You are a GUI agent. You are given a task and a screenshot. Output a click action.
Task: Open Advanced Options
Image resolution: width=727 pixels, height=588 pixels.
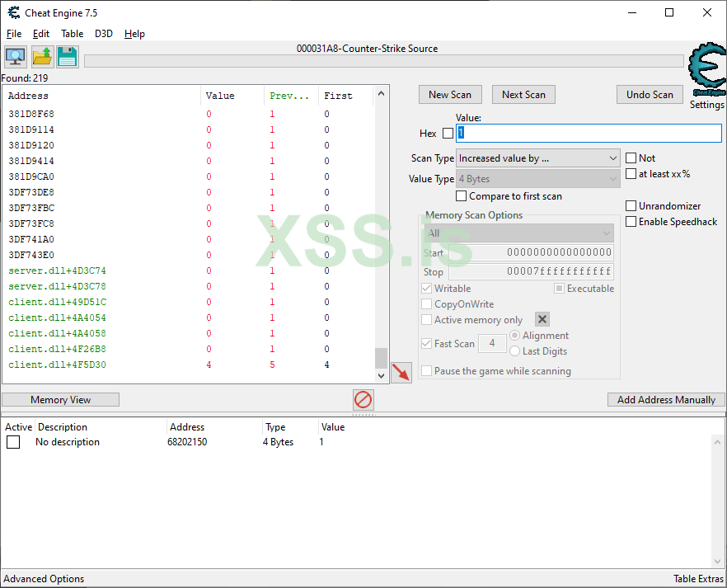point(44,579)
